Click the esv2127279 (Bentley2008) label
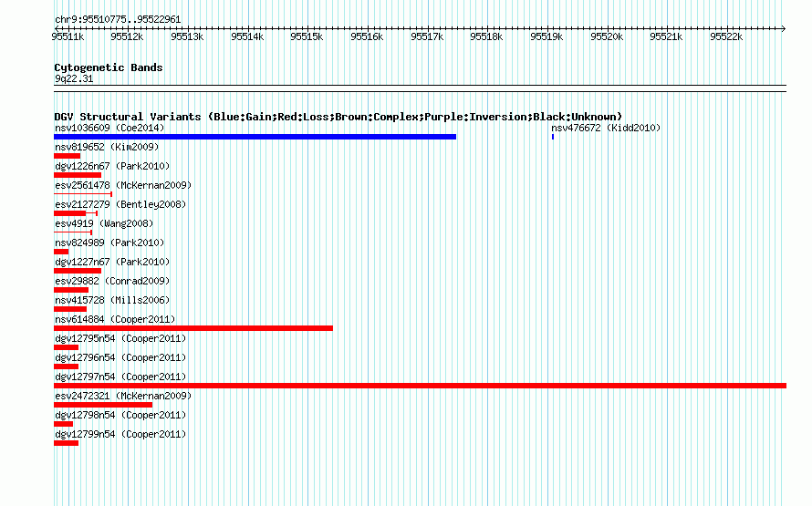The image size is (812, 506). (x=120, y=204)
